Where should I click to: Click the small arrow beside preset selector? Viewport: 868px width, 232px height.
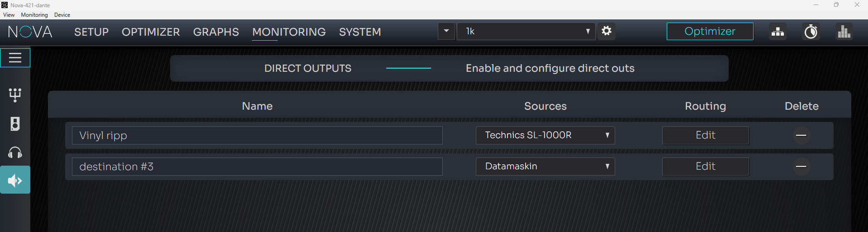446,31
